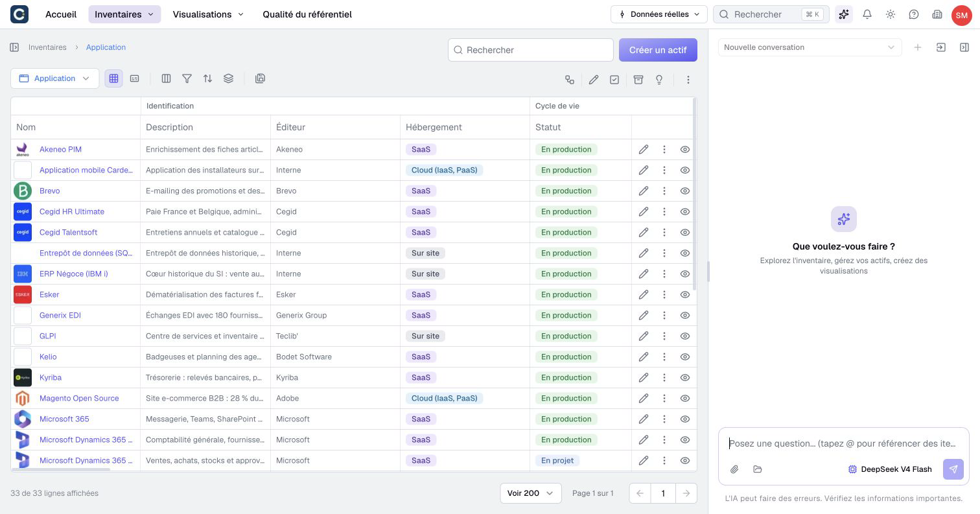Toggle the selection checkbox icon in toolbar
The image size is (980, 514).
[x=614, y=80]
